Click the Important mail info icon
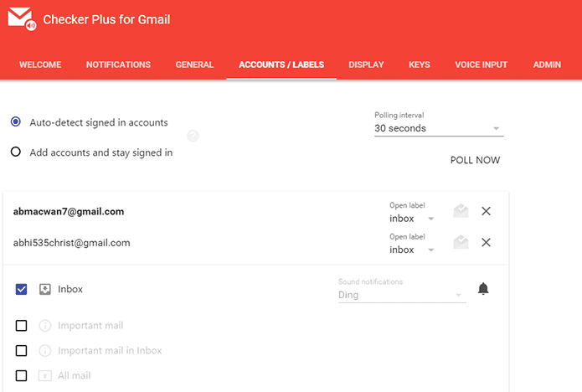582x392 pixels. coord(45,326)
